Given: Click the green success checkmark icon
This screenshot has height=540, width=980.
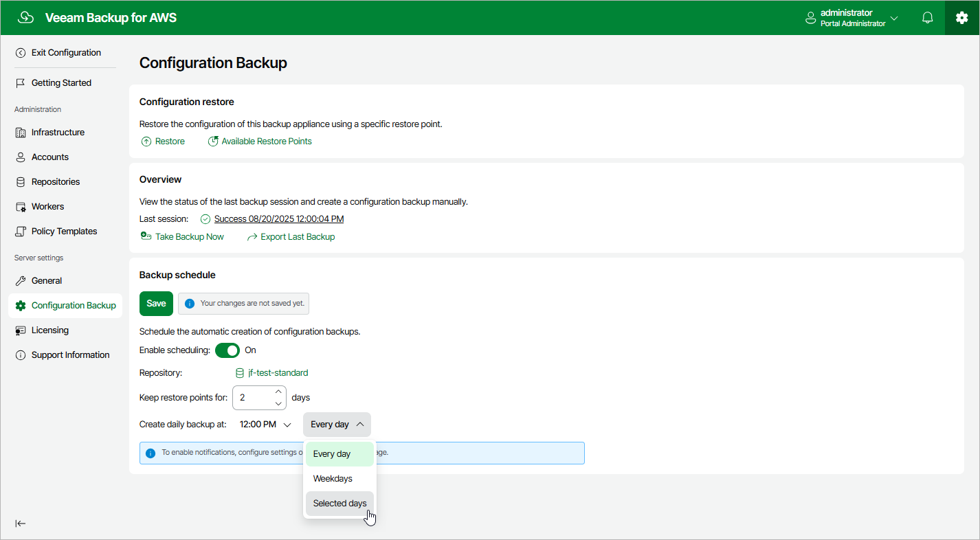Looking at the screenshot, I should [205, 219].
